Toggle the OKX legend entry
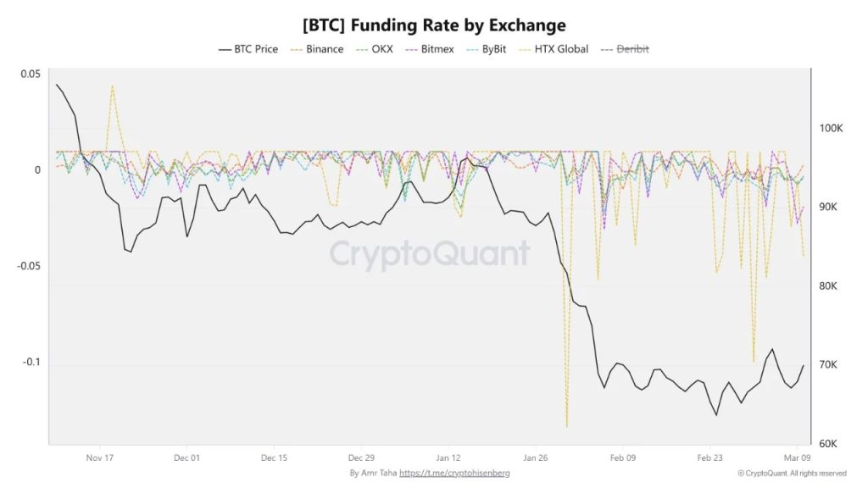Screen dimensions: 868x488 (382, 49)
